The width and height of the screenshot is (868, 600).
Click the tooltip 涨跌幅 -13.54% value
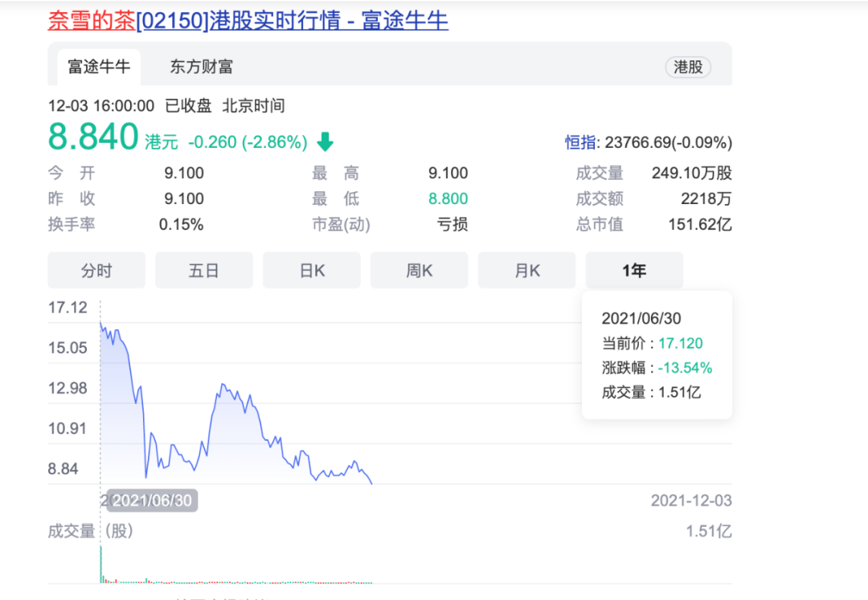click(685, 368)
